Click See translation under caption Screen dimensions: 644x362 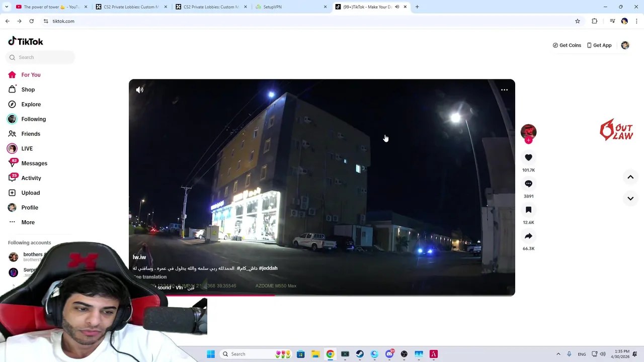pos(150,277)
